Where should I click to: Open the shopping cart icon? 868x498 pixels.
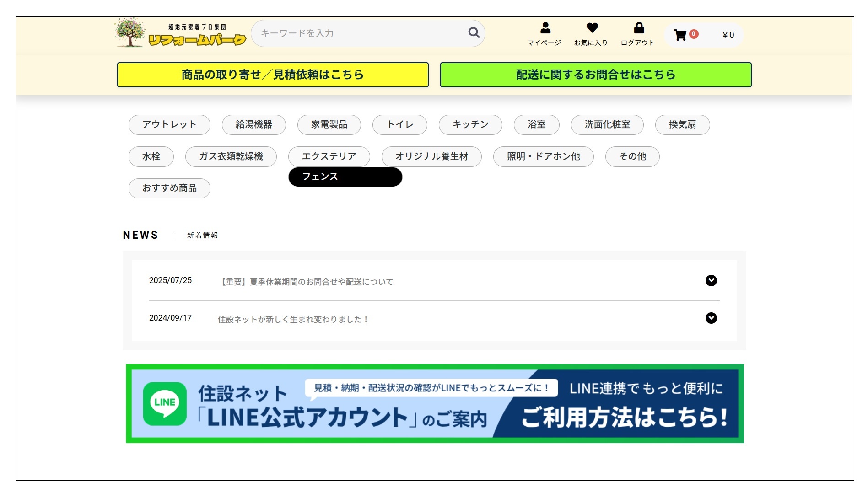[680, 35]
